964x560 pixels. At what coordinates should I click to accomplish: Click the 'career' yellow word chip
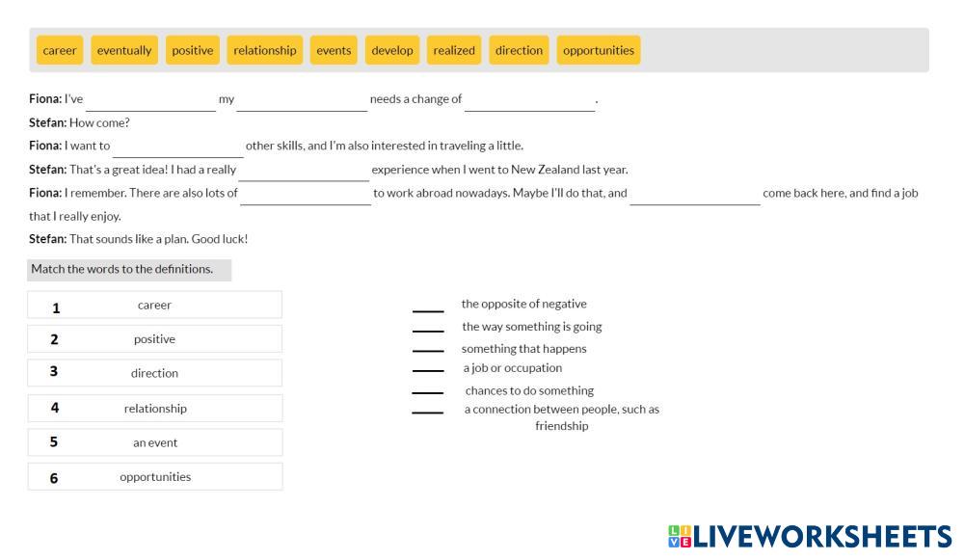(x=60, y=50)
